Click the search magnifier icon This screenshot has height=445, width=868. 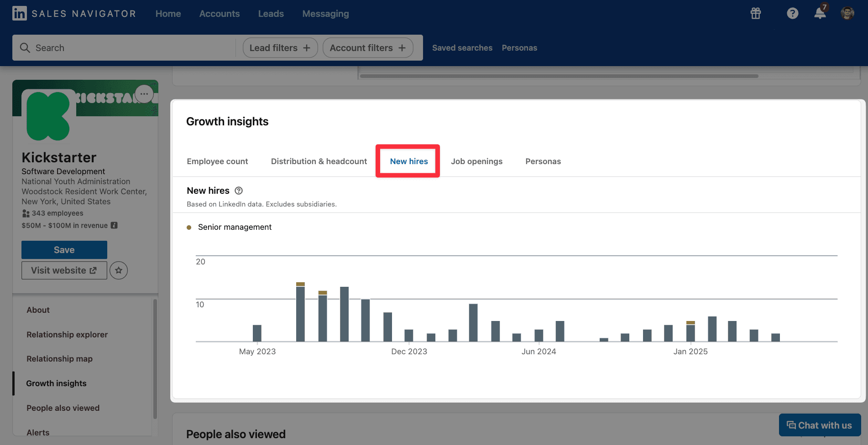click(25, 48)
